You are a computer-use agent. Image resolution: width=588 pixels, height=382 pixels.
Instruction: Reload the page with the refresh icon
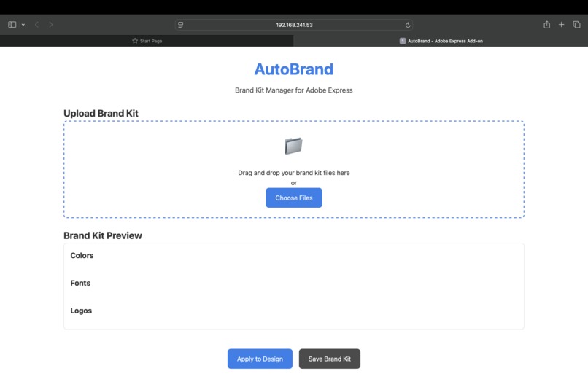[408, 25]
